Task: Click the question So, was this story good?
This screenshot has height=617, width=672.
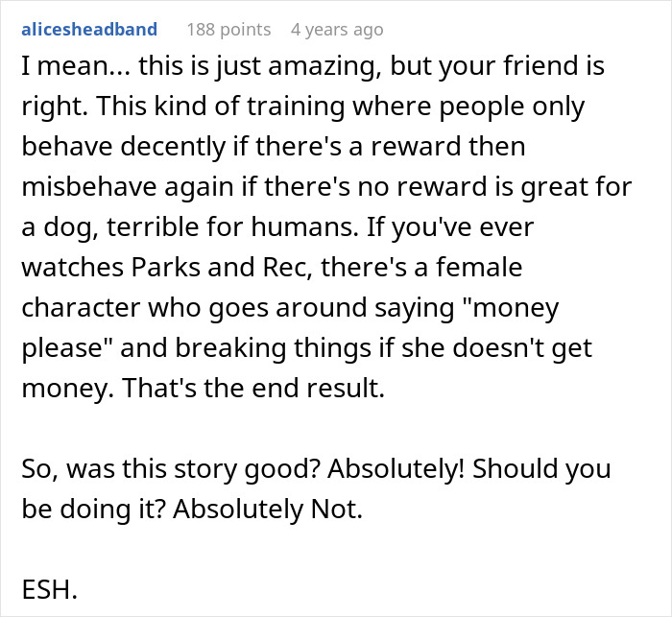Action: (x=172, y=468)
